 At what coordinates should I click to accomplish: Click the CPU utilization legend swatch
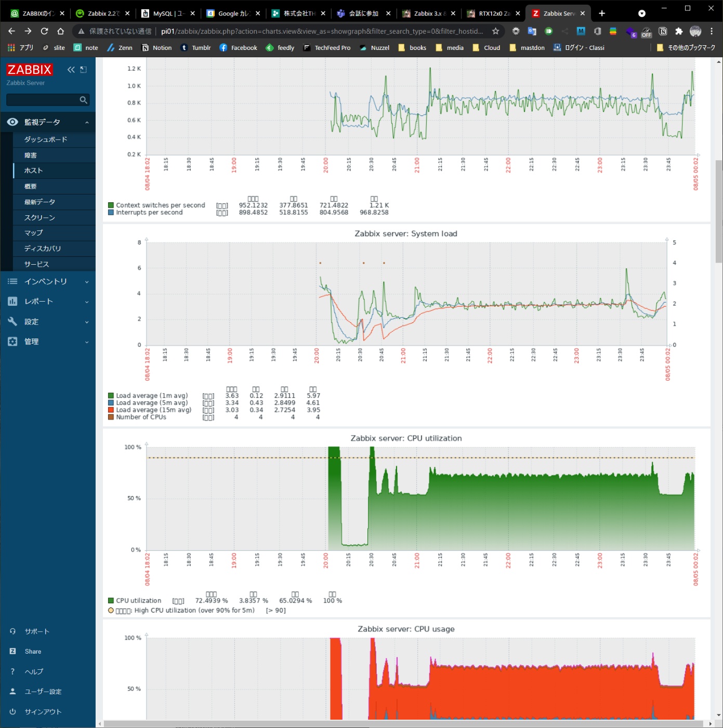(111, 601)
